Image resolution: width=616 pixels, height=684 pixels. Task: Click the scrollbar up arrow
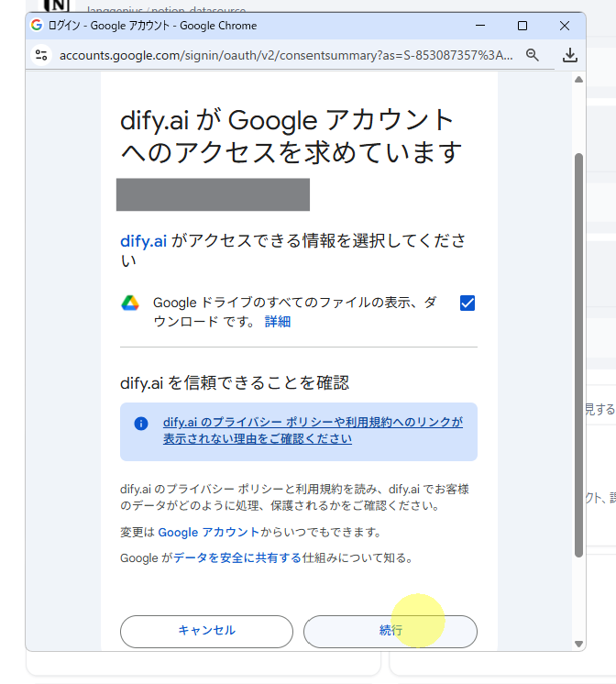[579, 80]
